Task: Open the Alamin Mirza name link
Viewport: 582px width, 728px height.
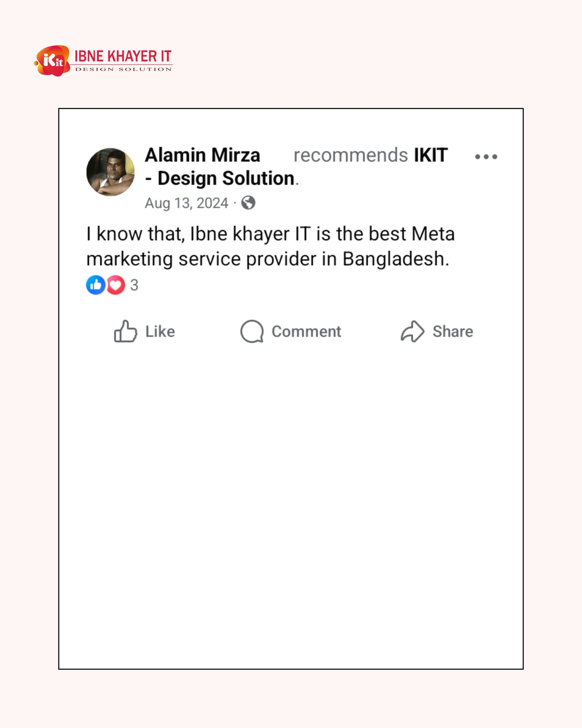Action: click(202, 155)
